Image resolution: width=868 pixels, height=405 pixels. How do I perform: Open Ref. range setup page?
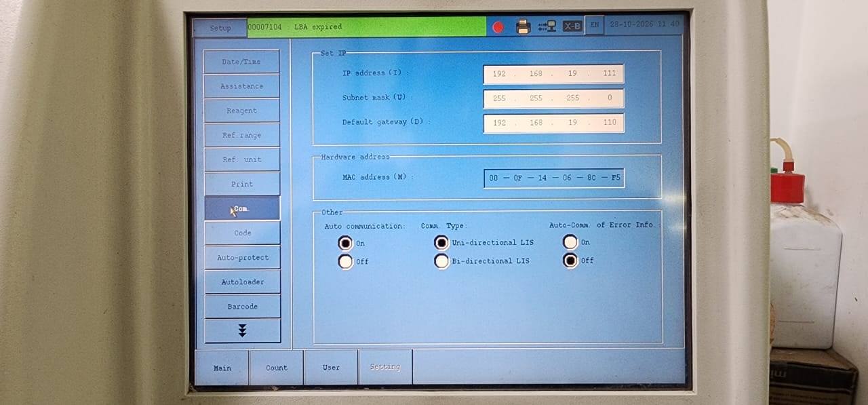241,135
